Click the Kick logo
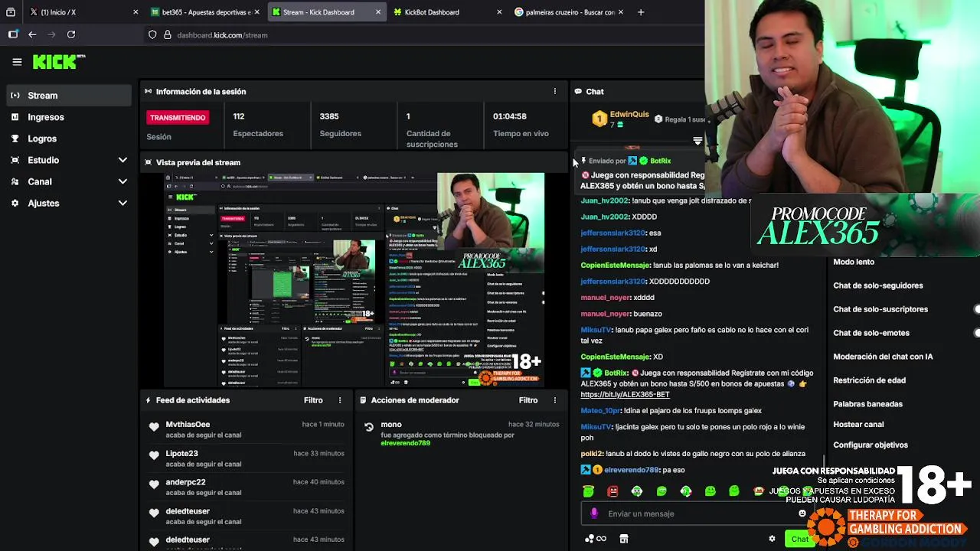The height and width of the screenshot is (551, 980). (58, 62)
